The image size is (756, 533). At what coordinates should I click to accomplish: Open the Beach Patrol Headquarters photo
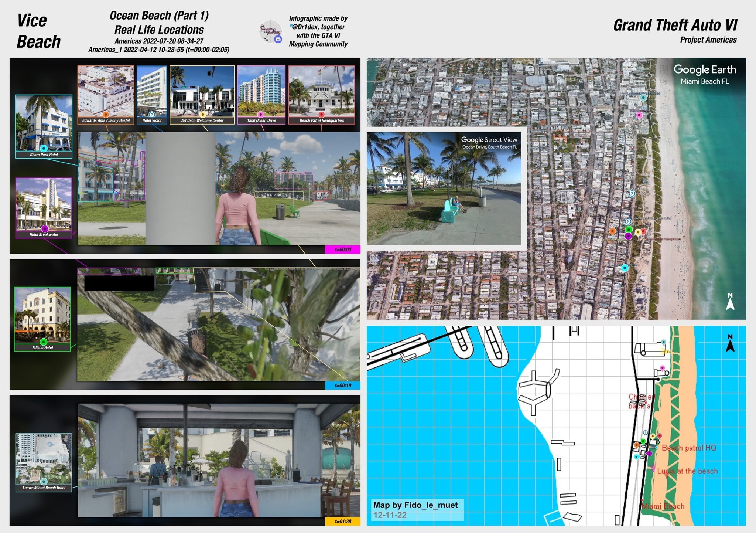tap(322, 92)
